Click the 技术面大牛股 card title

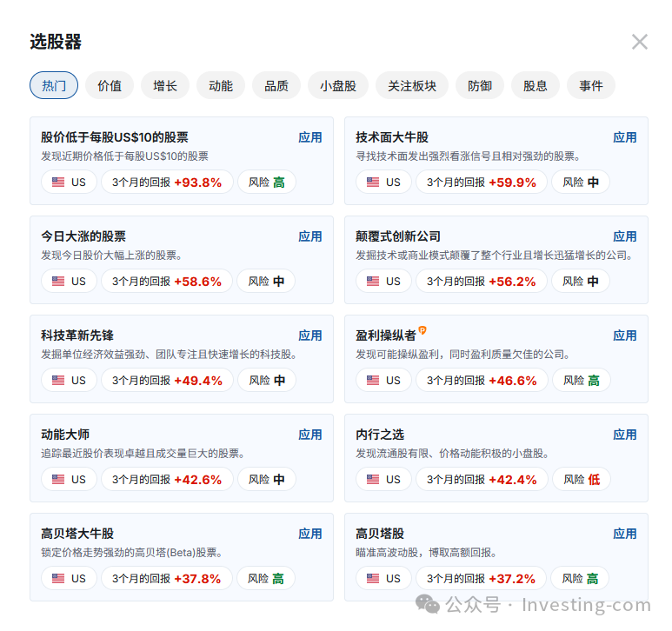coord(392,137)
